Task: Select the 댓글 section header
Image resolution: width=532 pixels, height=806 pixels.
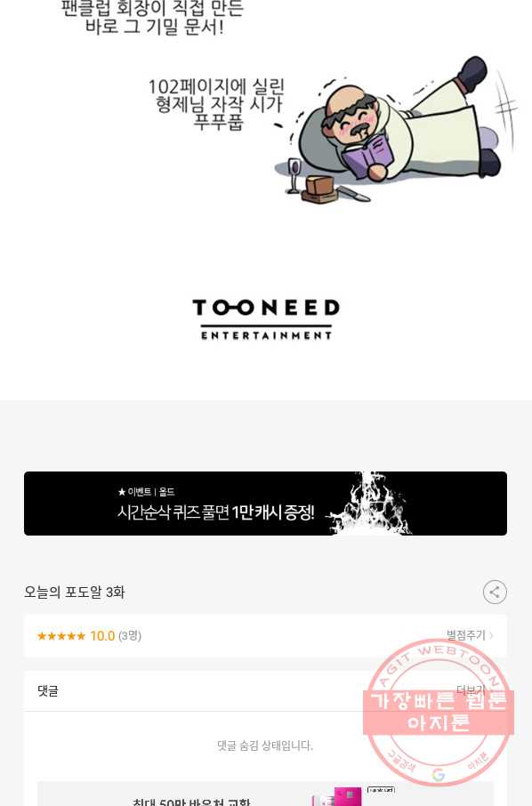Action: [x=48, y=691]
